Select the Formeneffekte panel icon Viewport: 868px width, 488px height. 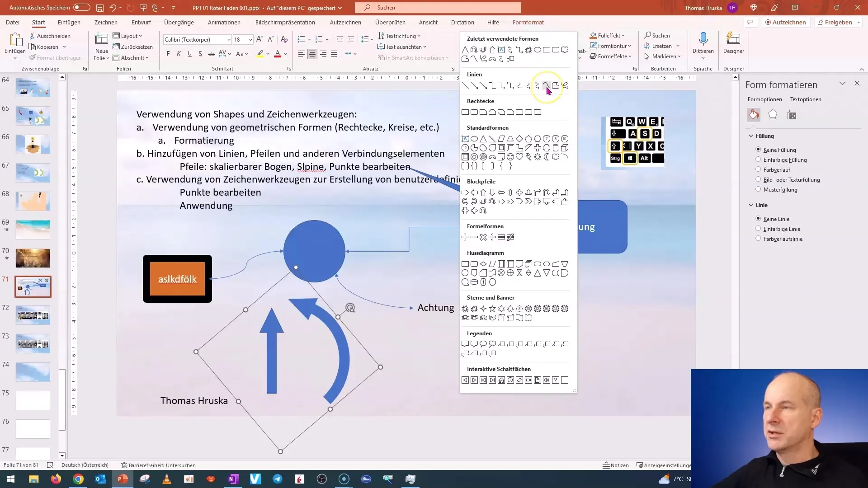click(x=773, y=114)
